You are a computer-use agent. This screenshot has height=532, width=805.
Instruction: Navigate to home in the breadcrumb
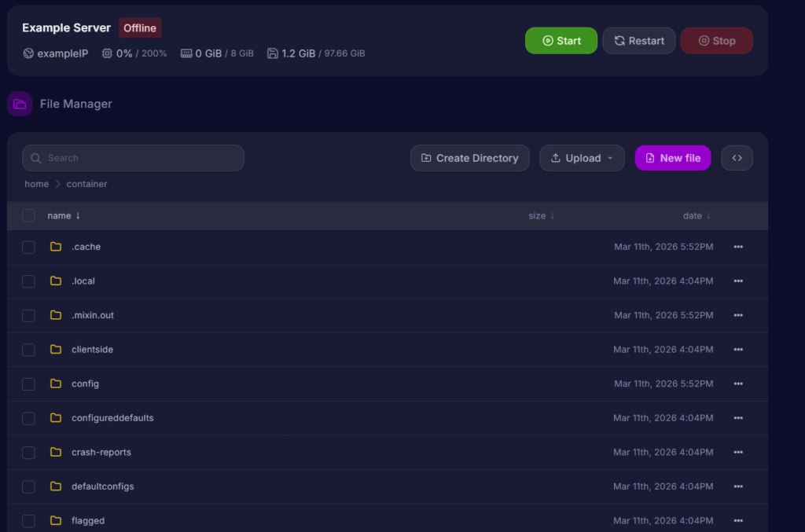pyautogui.click(x=36, y=183)
